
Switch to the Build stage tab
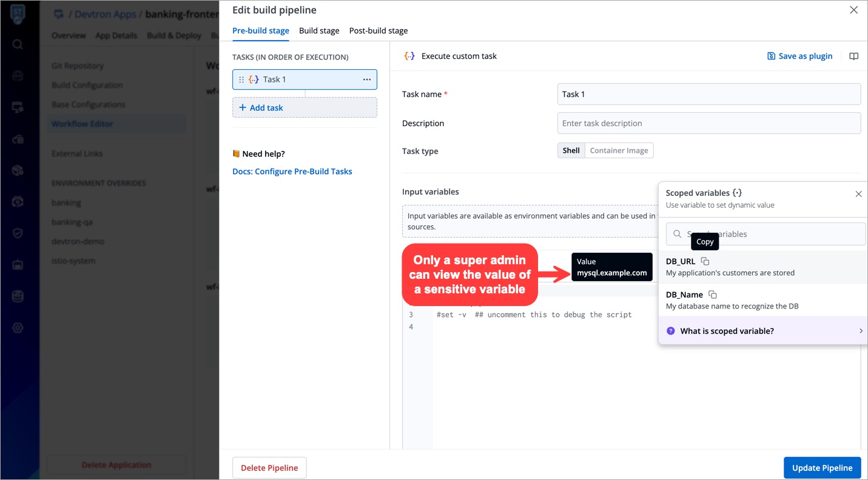(x=319, y=30)
